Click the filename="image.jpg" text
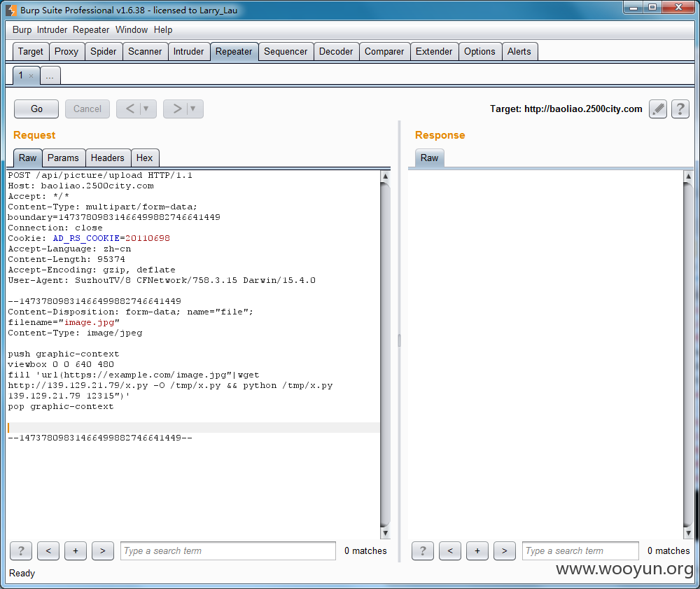The height and width of the screenshot is (589, 700). (64, 322)
